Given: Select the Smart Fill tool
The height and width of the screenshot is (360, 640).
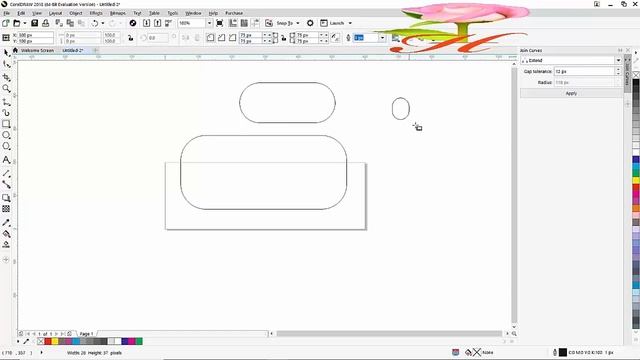Looking at the screenshot, I should [6, 245].
